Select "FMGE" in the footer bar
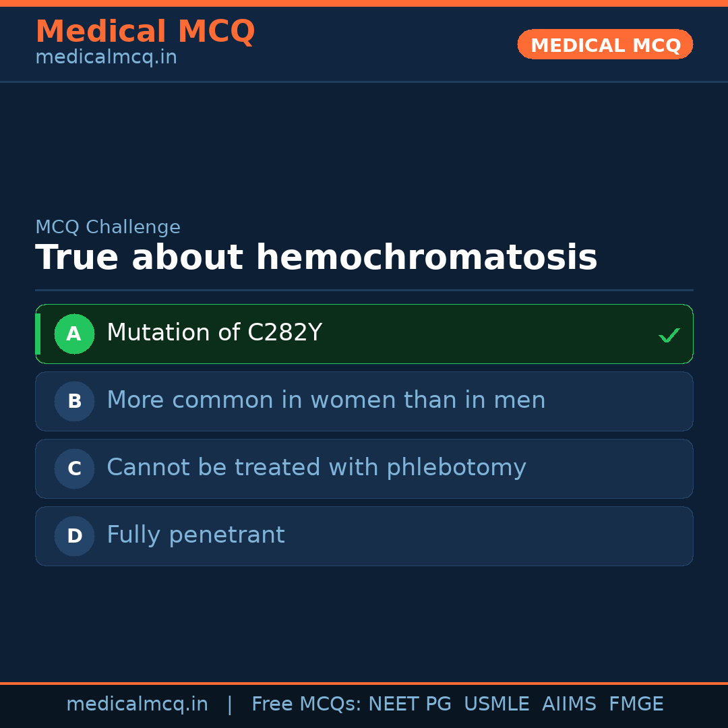The width and height of the screenshot is (728, 728). (636, 704)
